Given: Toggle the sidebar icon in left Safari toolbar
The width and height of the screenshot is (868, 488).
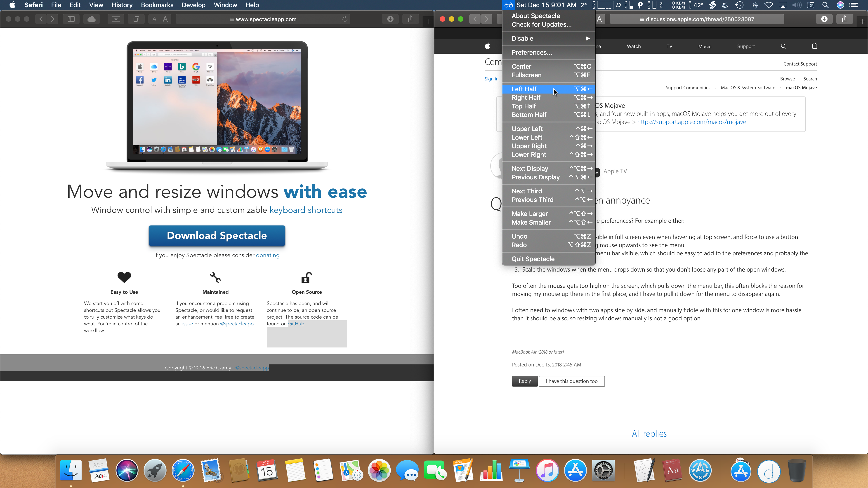Looking at the screenshot, I should tap(71, 19).
